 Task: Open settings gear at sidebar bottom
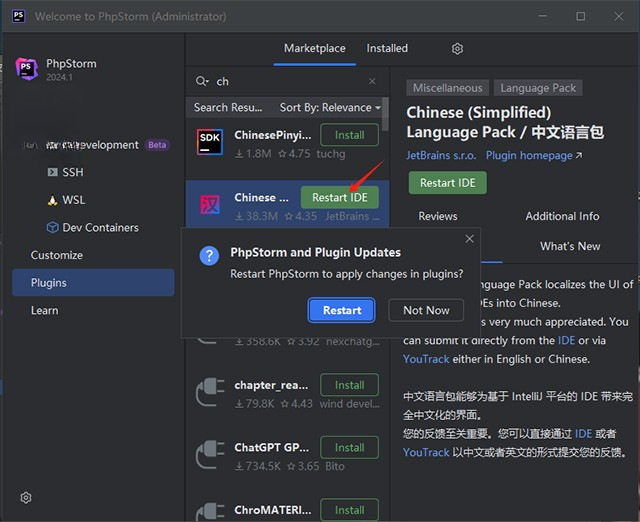click(x=26, y=498)
